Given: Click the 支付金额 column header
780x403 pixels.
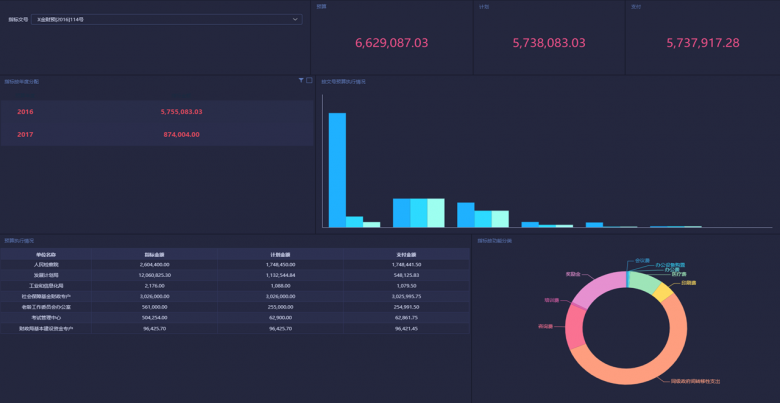Looking at the screenshot, I should coord(406,254).
